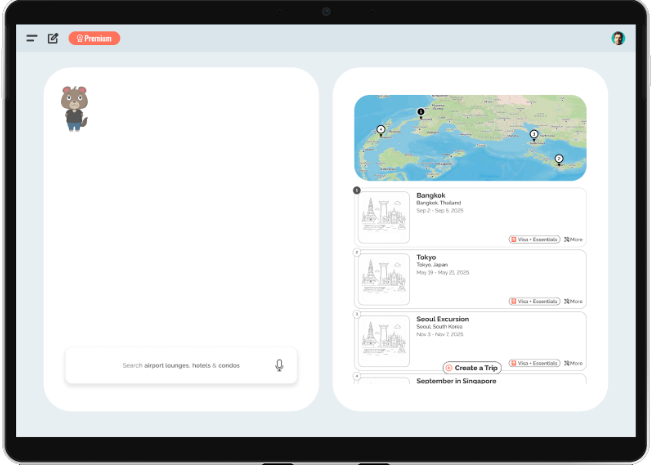This screenshot has height=465, width=654.
Task: Open More options on the Seoul card
Action: point(574,363)
